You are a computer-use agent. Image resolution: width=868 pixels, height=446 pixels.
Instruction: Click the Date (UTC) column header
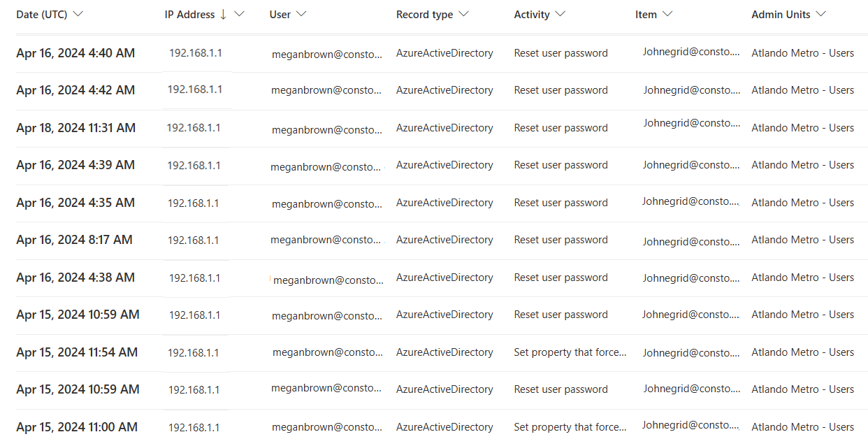42,13
